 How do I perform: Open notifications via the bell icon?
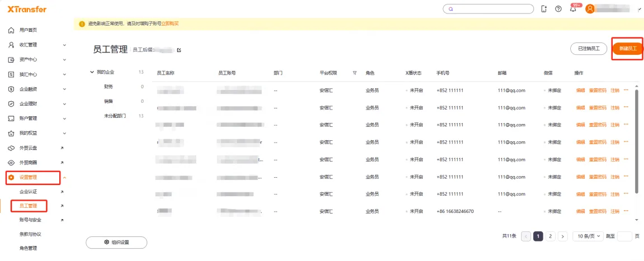pyautogui.click(x=572, y=9)
